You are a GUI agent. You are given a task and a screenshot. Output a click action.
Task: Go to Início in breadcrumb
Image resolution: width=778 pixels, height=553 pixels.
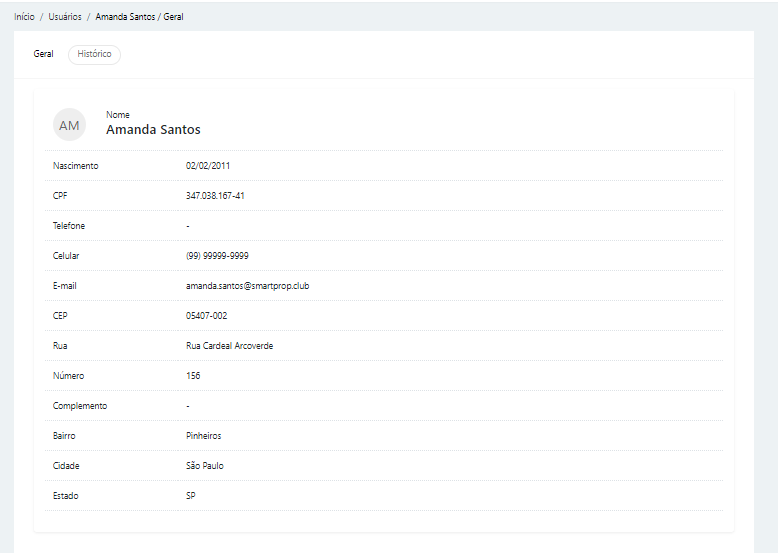24,18
